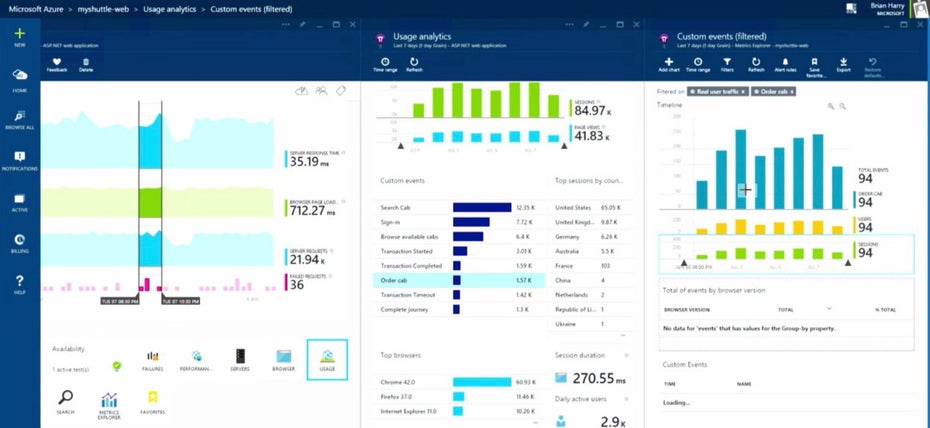Open the ellipsis menu on first blade
The height and width of the screenshot is (428, 930).
click(287, 23)
